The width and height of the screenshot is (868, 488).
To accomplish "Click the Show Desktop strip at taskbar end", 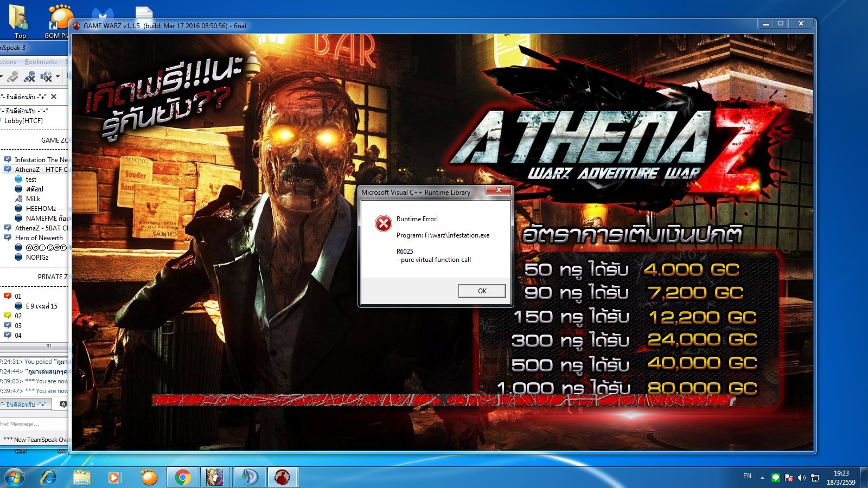I will pos(864,478).
